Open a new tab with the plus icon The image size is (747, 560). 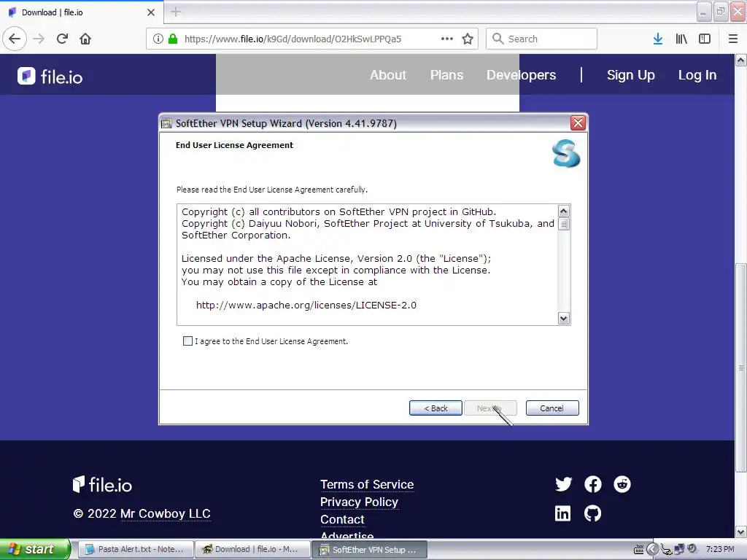(x=176, y=12)
